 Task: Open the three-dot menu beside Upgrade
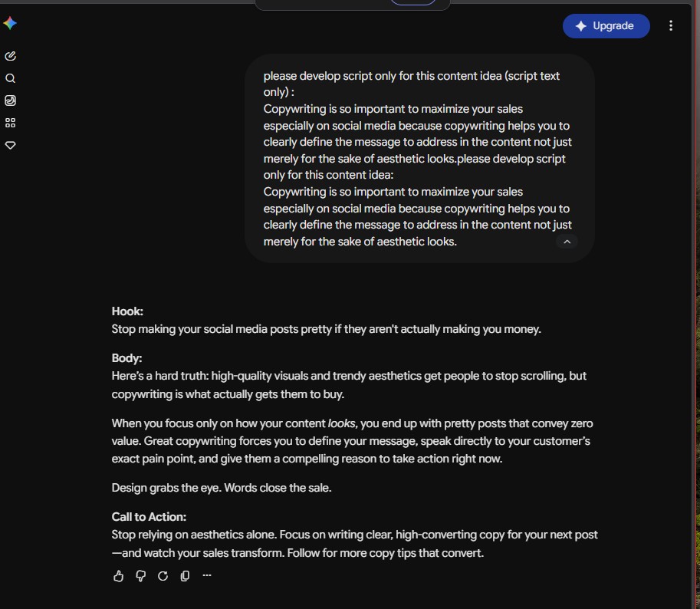coord(671,26)
